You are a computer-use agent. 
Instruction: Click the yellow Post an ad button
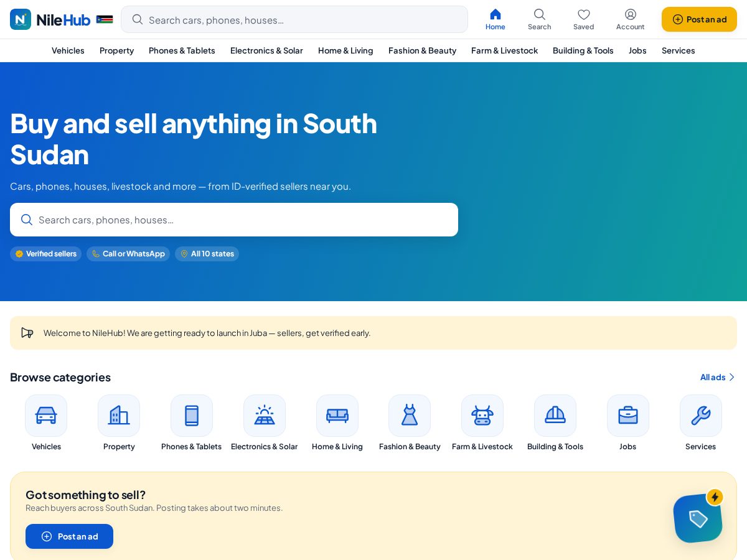tap(699, 19)
